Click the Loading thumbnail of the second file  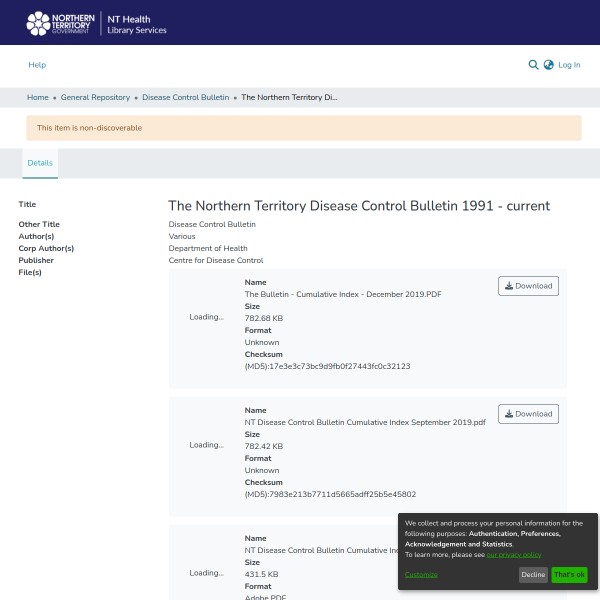[x=206, y=445]
